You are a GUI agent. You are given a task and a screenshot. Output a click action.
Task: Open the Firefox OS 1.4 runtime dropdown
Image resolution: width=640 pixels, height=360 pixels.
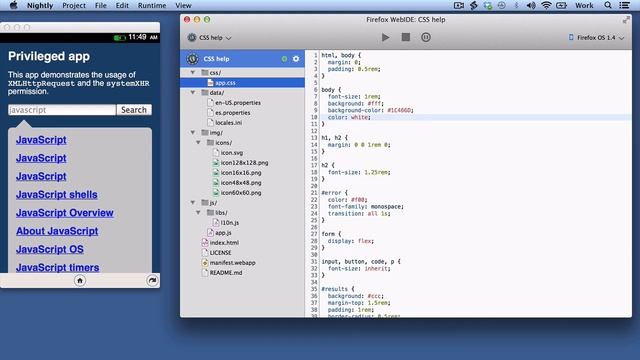pyautogui.click(x=596, y=38)
